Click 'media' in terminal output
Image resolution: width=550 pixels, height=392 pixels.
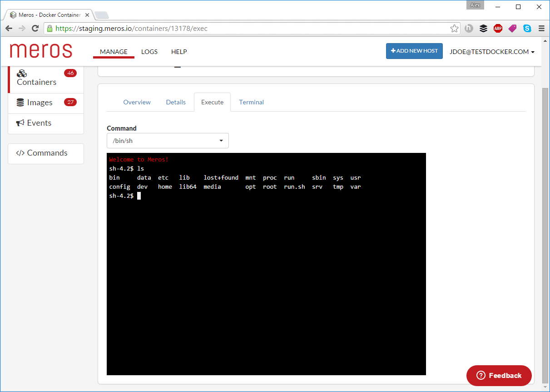click(212, 187)
